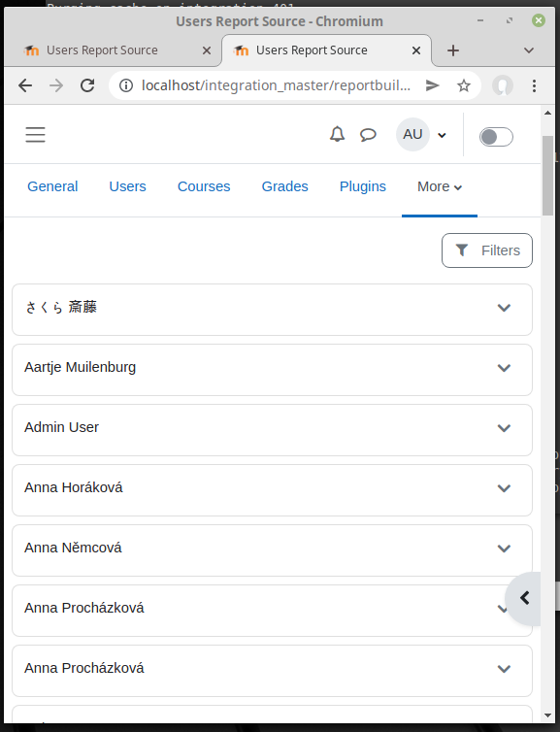Switch to the Plugins tab
Screen dimensions: 560x732
pyautogui.click(x=363, y=186)
